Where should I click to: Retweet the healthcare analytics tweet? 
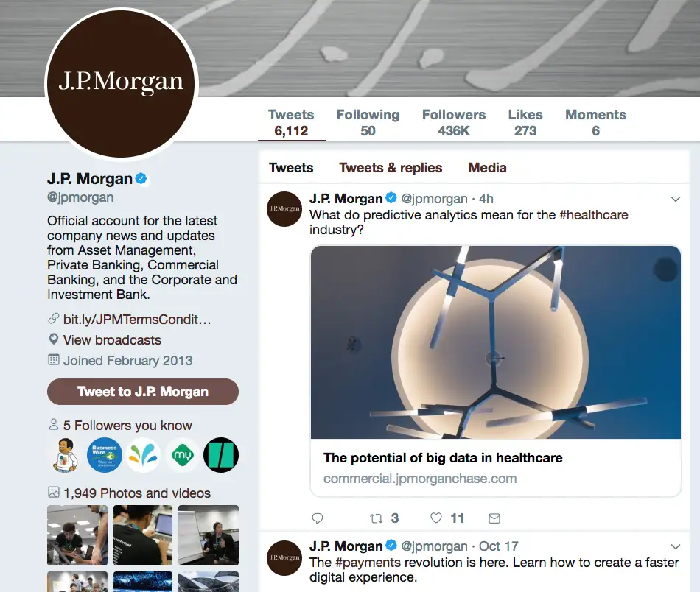tap(377, 518)
